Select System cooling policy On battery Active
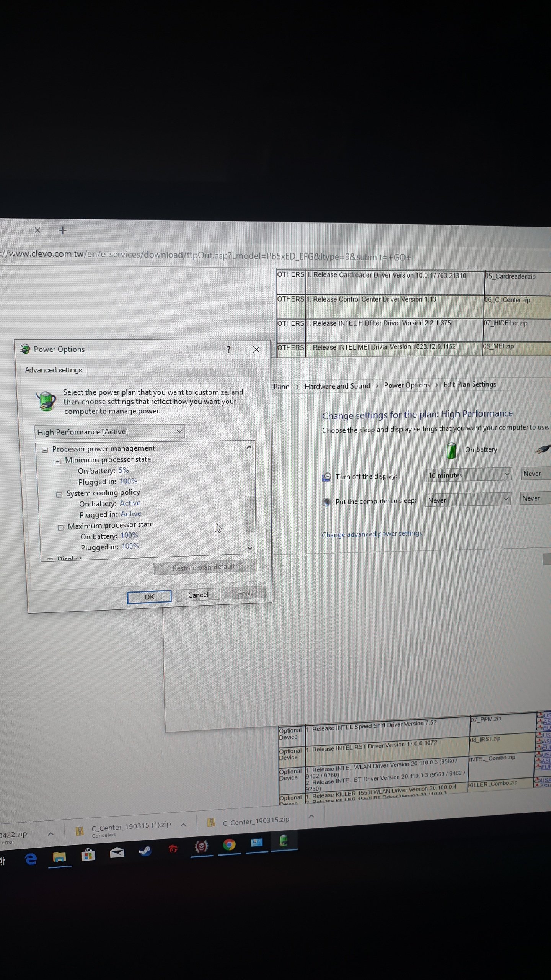The width and height of the screenshot is (551, 980). pyautogui.click(x=130, y=503)
